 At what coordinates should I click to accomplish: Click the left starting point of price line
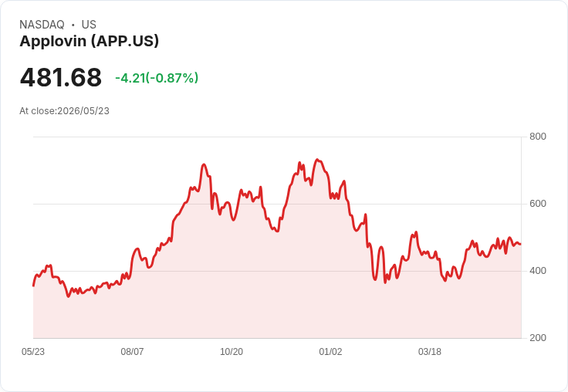tap(34, 286)
